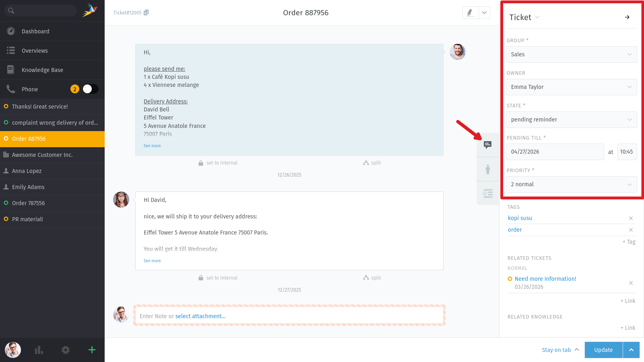
Task: Open the Priority dropdown showing 2 normal
Action: click(x=572, y=184)
